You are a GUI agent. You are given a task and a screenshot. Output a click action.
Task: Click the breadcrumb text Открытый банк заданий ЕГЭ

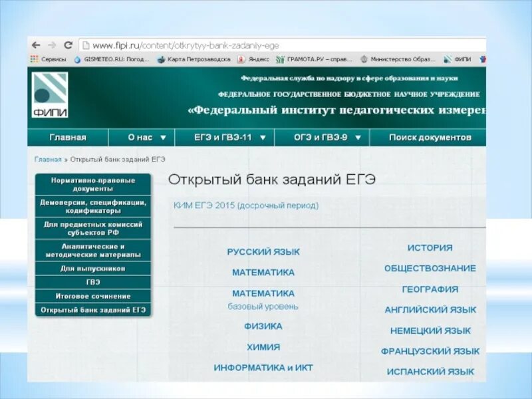[118, 160]
